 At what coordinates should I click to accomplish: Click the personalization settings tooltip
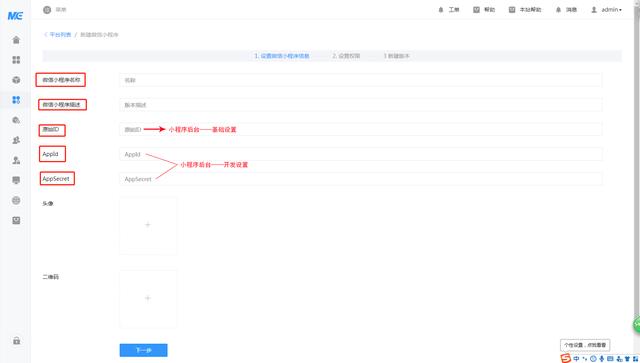pos(585,345)
